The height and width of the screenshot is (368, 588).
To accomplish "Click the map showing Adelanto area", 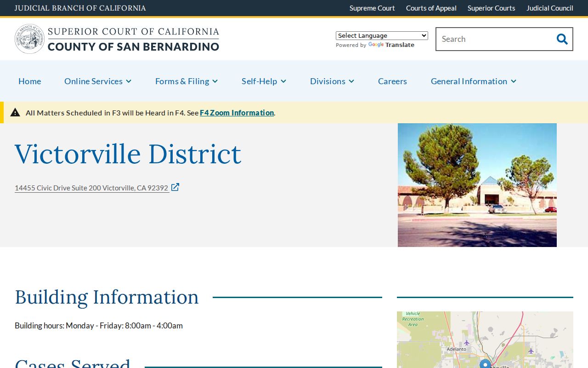I will pyautogui.click(x=485, y=339).
